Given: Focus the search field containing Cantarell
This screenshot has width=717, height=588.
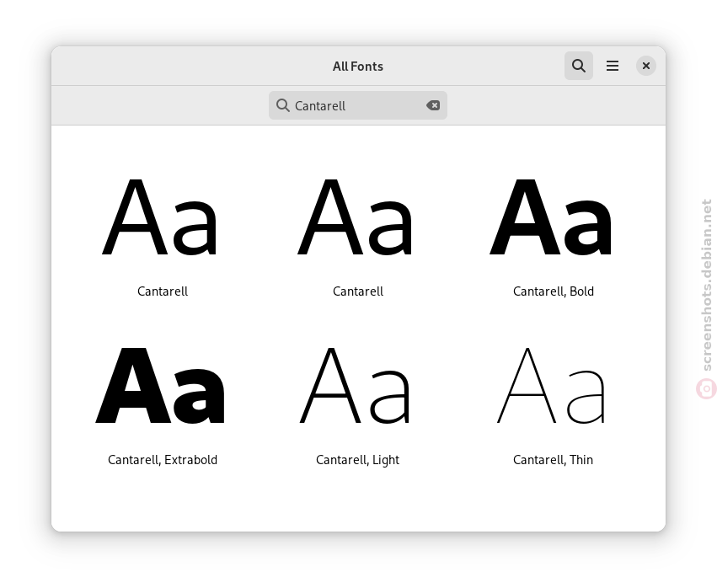Looking at the screenshot, I should 357,105.
